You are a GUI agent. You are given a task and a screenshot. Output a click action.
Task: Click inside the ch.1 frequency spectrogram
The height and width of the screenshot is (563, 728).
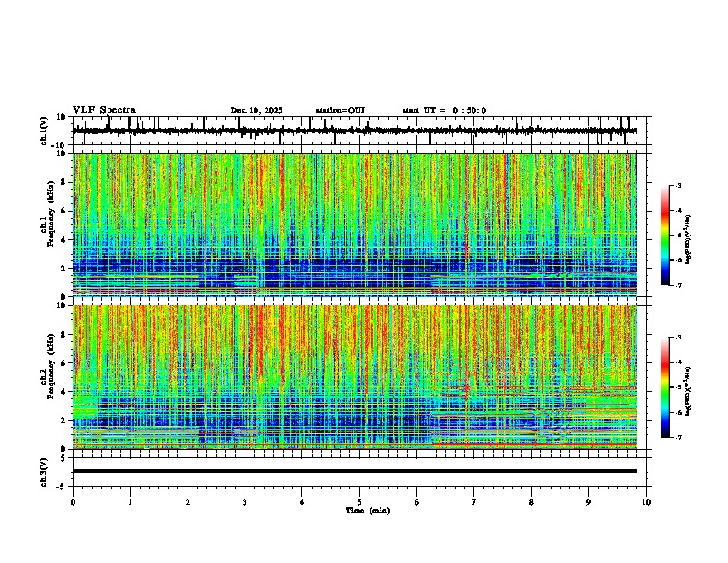[355, 224]
